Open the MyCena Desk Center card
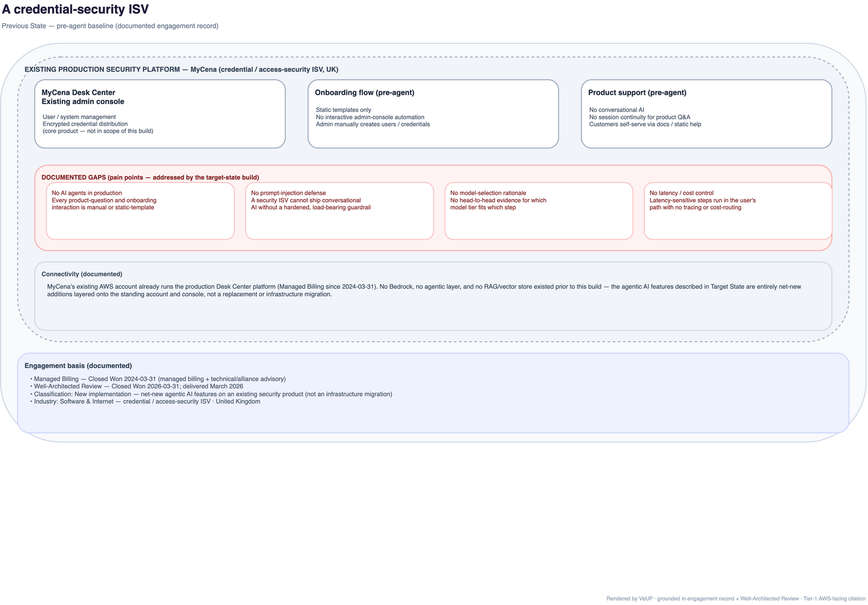This screenshot has width=868, height=605. coord(160,114)
